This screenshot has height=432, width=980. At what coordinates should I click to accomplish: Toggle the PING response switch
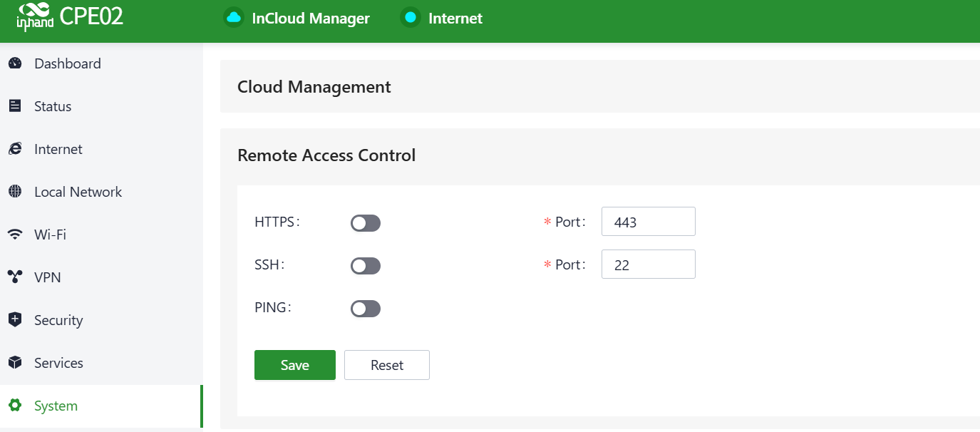click(x=366, y=309)
